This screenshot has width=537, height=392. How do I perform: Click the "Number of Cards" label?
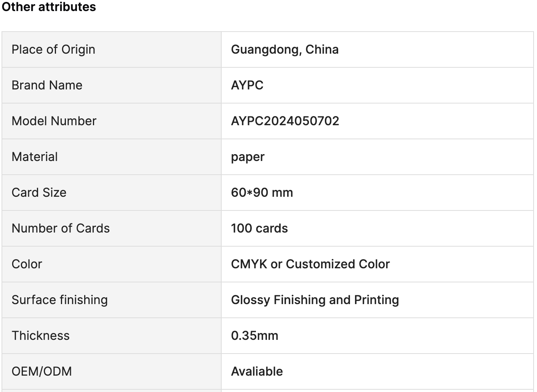[x=61, y=228]
